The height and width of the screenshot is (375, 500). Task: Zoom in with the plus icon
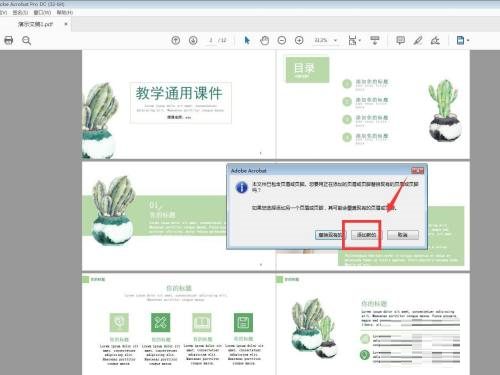(299, 40)
